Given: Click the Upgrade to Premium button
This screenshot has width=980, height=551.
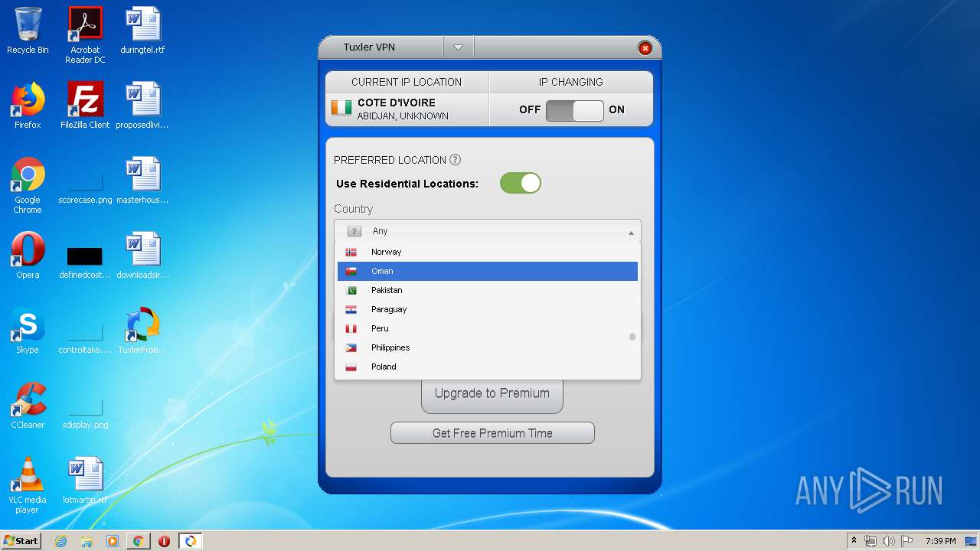Looking at the screenshot, I should (492, 396).
